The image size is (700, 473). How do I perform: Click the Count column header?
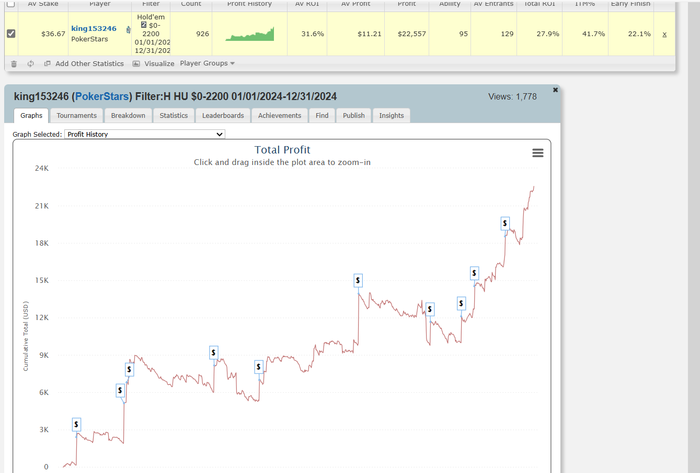[191, 4]
